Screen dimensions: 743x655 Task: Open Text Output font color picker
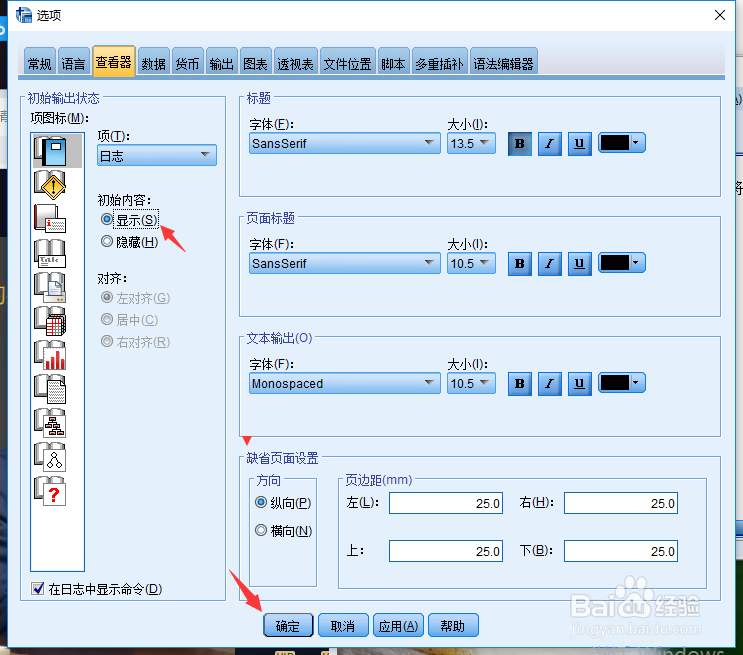point(622,382)
